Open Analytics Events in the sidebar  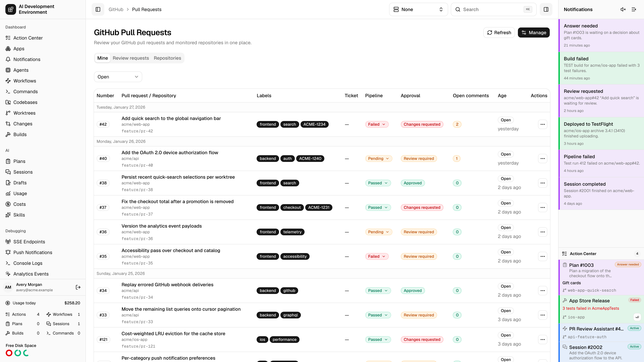pyautogui.click(x=43, y=274)
